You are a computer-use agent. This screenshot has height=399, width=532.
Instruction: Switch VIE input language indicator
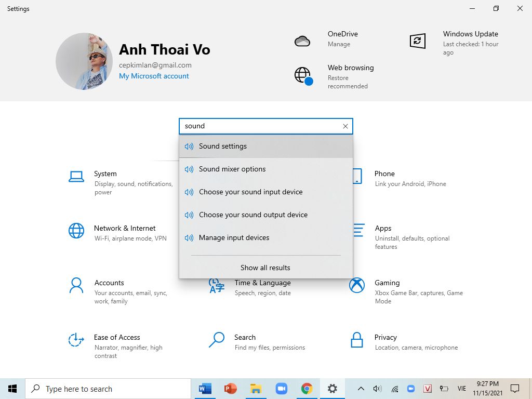coord(462,389)
